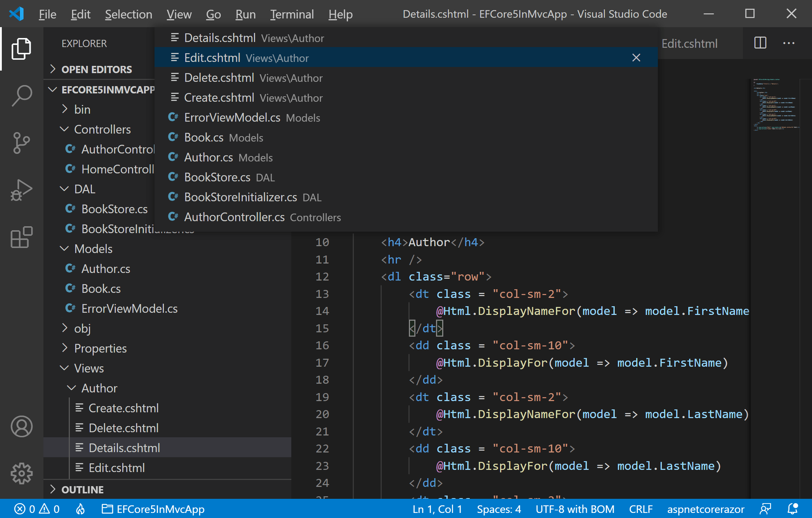
Task: Remove Edit.cshtml from recently opened list
Action: click(636, 58)
